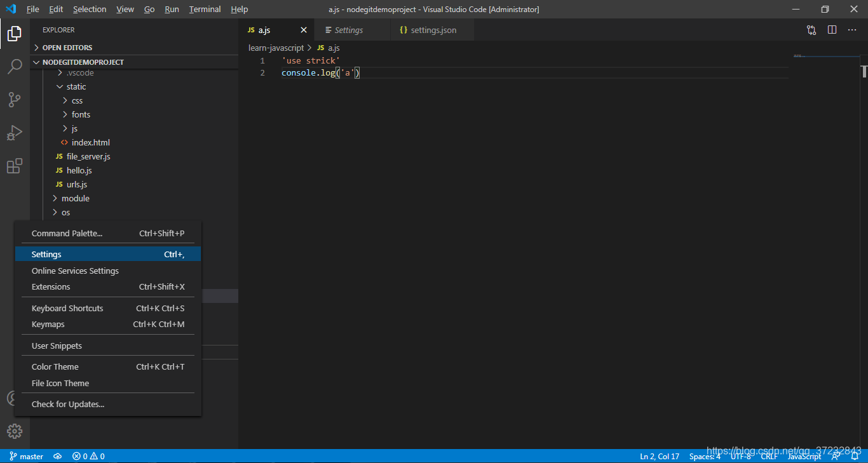Click JavaScript language mode in status bar
Viewport: 868px width, 463px height.
pos(804,456)
